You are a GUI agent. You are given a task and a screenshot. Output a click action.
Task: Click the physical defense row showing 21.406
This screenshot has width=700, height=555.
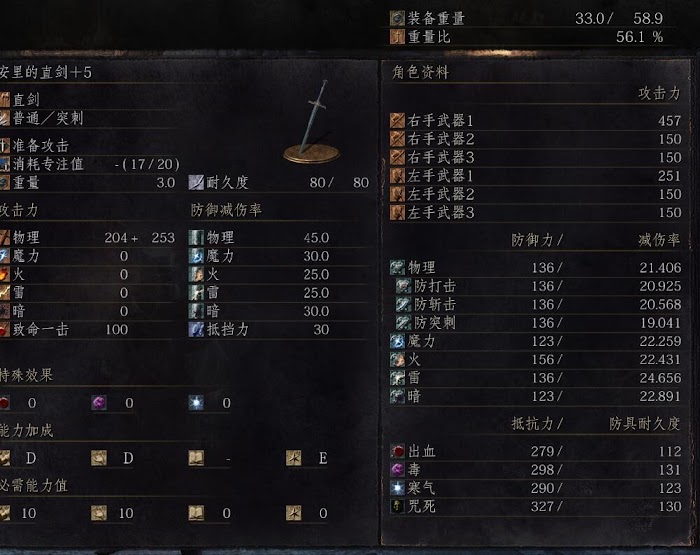(535, 267)
